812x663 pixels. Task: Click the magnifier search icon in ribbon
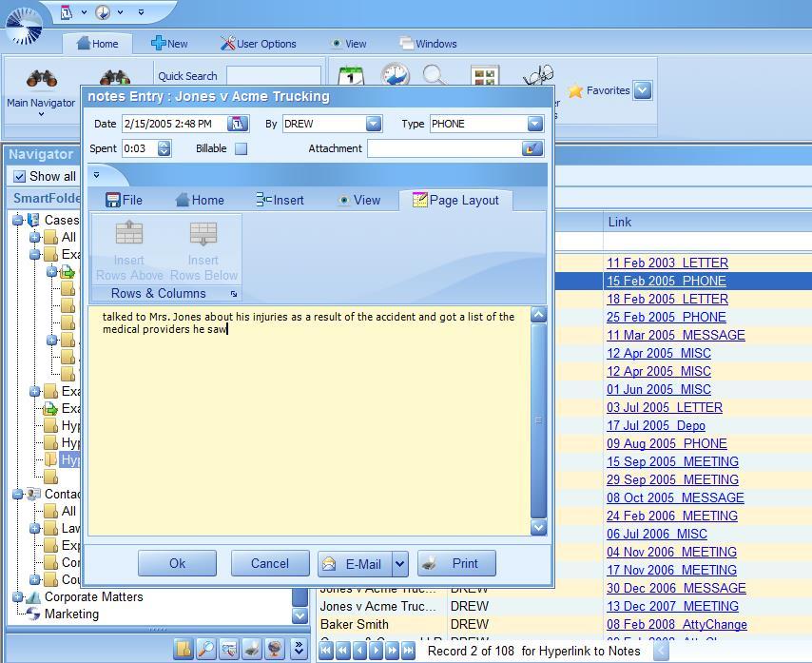click(434, 75)
